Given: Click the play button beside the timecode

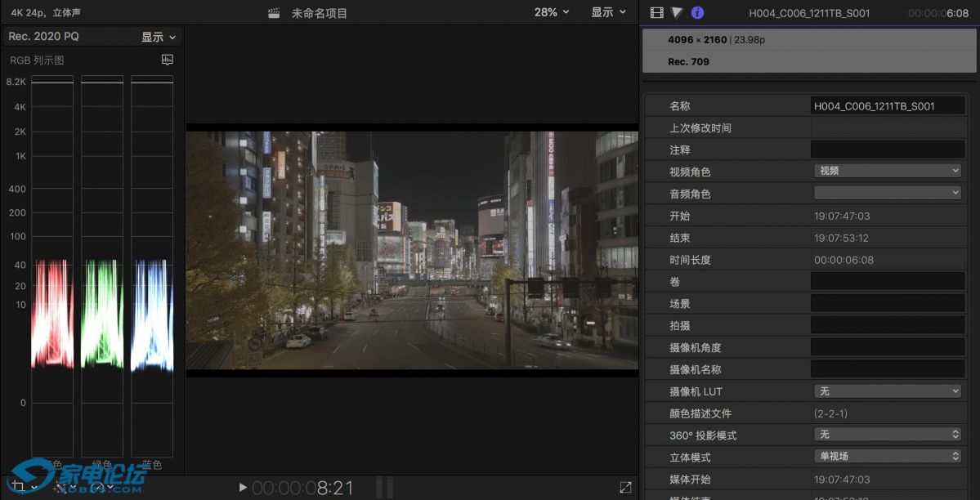Looking at the screenshot, I should click(243, 488).
